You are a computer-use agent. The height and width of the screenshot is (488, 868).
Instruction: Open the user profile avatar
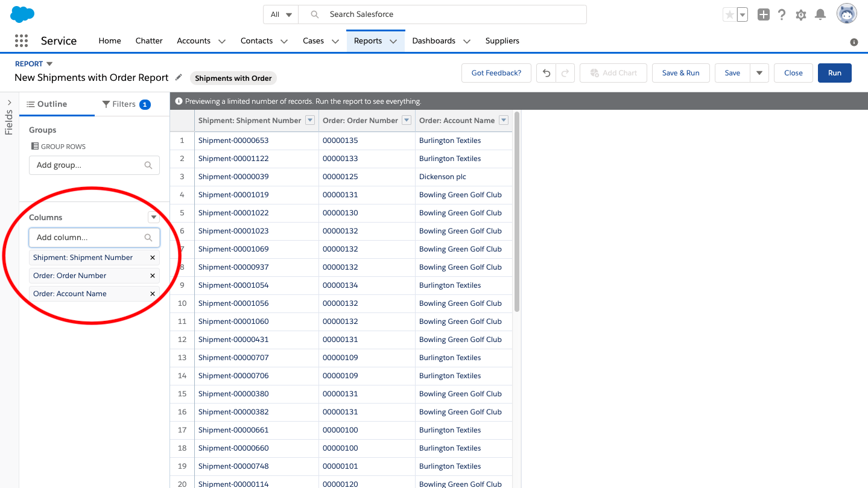pos(847,14)
